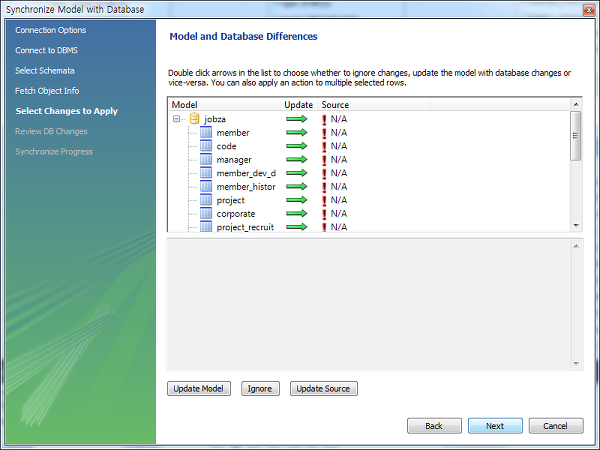The width and height of the screenshot is (600, 450).
Task: Click the member_dev_d table icon
Action: [x=206, y=173]
